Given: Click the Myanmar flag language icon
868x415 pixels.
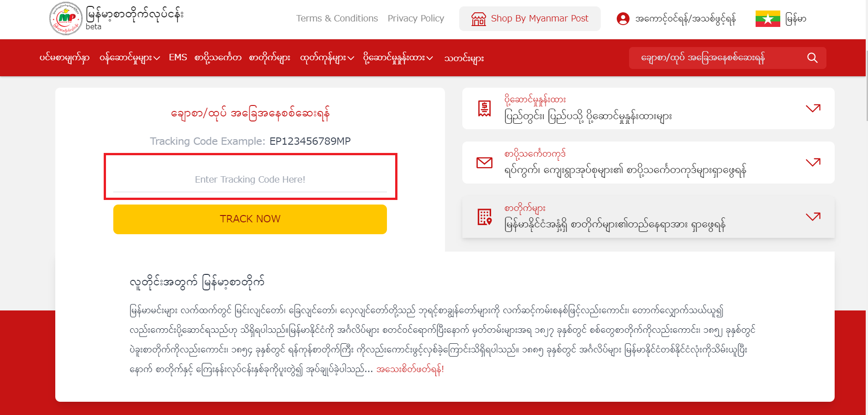Looking at the screenshot, I should pyautogui.click(x=767, y=19).
